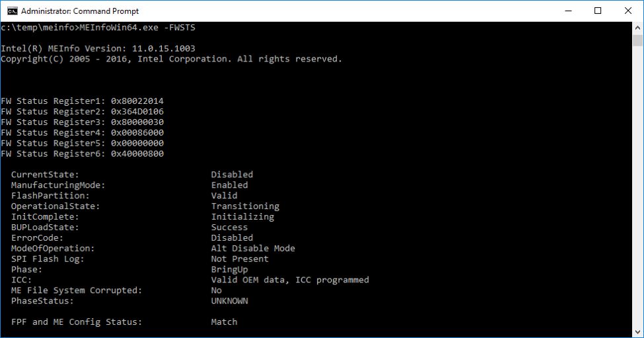Click the scrollbar down arrow
Image resolution: width=644 pixels, height=338 pixels.
pos(637,332)
